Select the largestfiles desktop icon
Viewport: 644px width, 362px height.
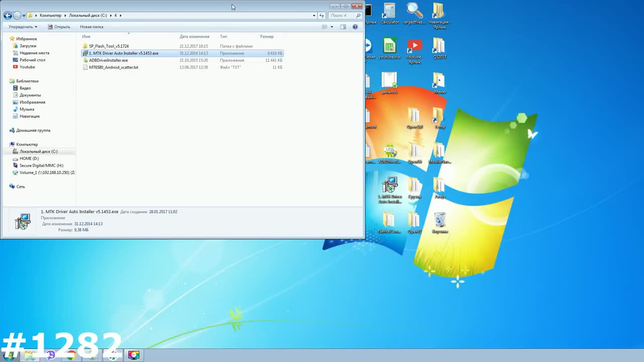415,14
